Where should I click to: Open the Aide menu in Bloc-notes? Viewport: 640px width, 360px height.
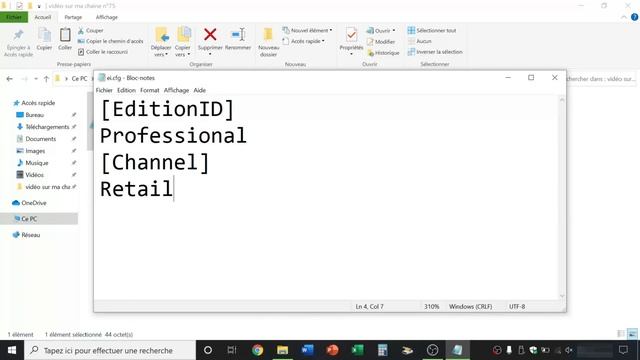(x=200, y=90)
